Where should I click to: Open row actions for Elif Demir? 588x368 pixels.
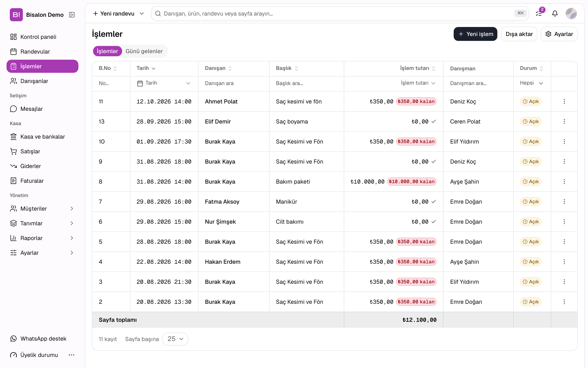click(x=564, y=121)
